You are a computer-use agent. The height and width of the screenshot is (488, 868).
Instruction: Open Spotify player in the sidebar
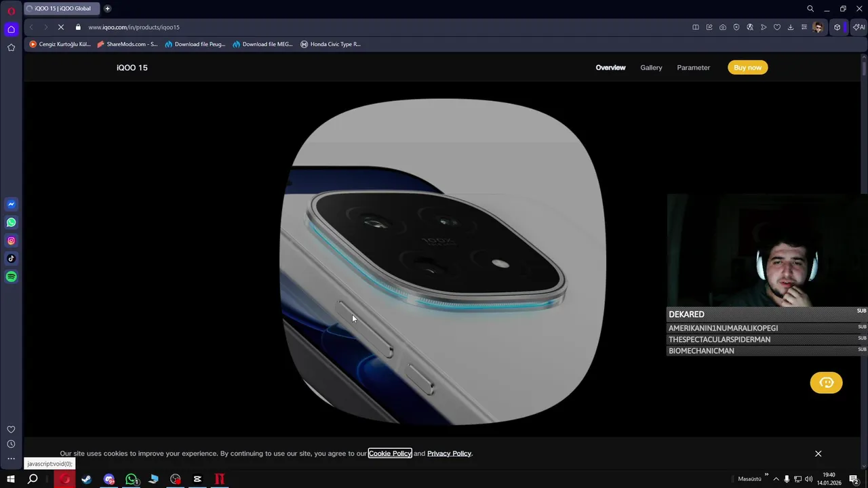[x=11, y=277]
